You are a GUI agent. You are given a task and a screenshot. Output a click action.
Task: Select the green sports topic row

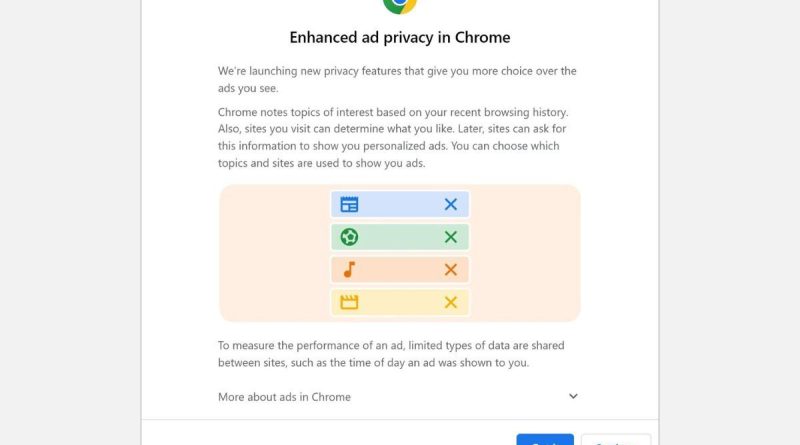coord(400,237)
